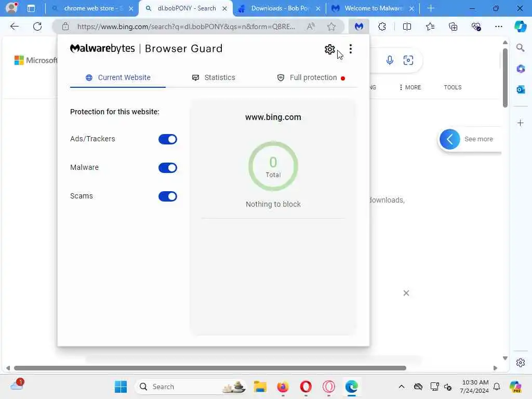Screen dimensions: 532x399
Task: Open File Explorer from taskbar
Action: 260,387
